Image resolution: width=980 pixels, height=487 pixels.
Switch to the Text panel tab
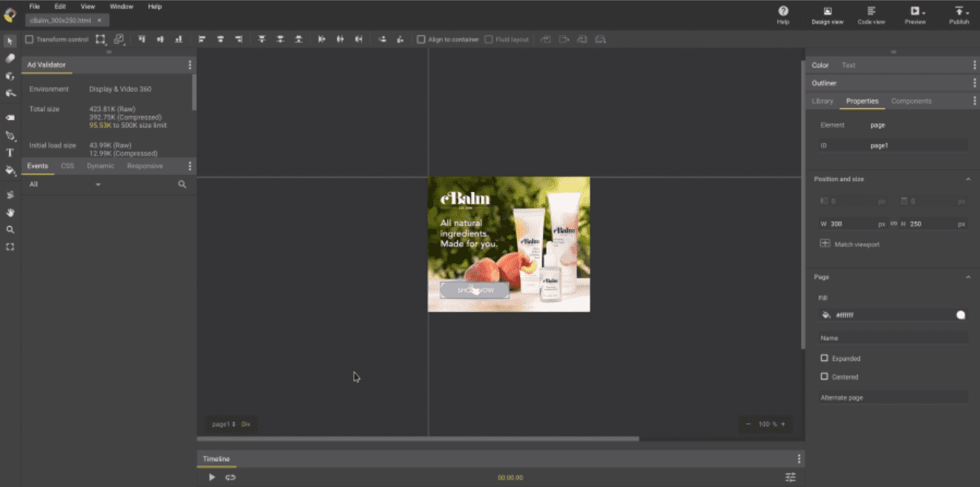tap(848, 65)
